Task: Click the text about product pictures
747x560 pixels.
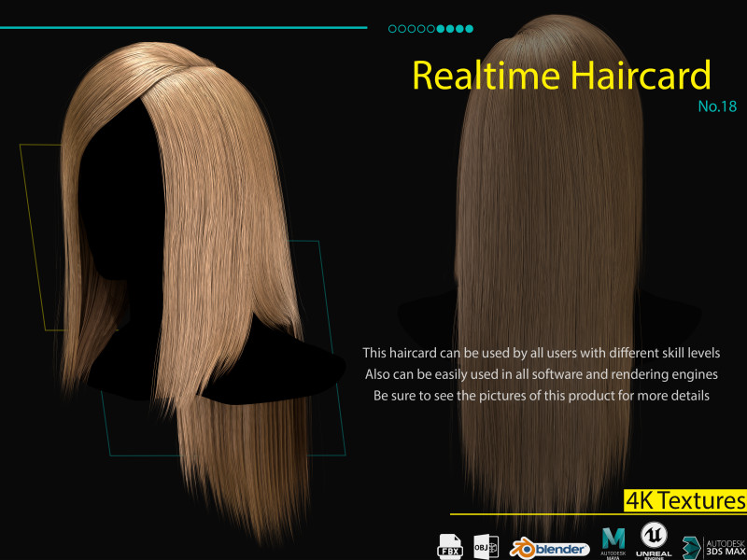Action: 542,396
